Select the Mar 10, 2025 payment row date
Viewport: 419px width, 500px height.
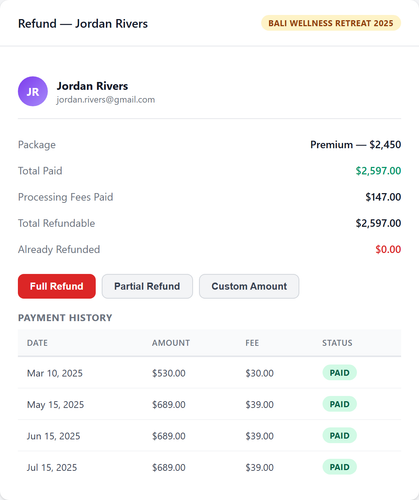(x=55, y=373)
